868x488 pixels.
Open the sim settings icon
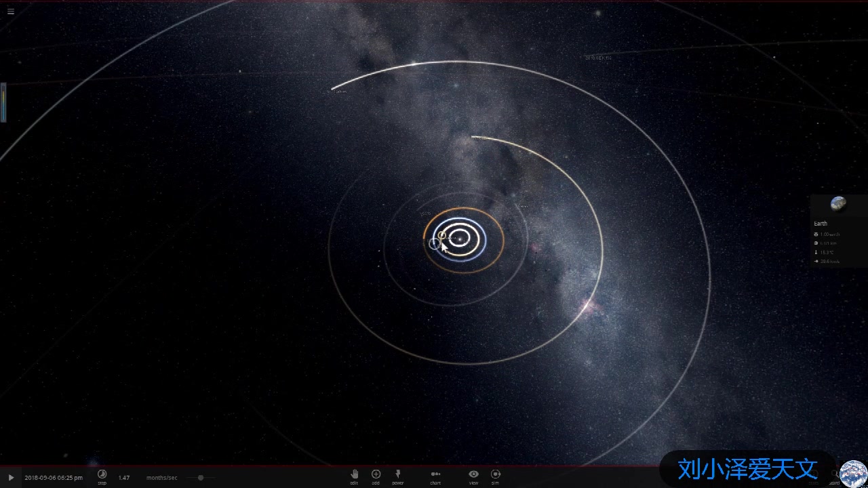(x=495, y=474)
